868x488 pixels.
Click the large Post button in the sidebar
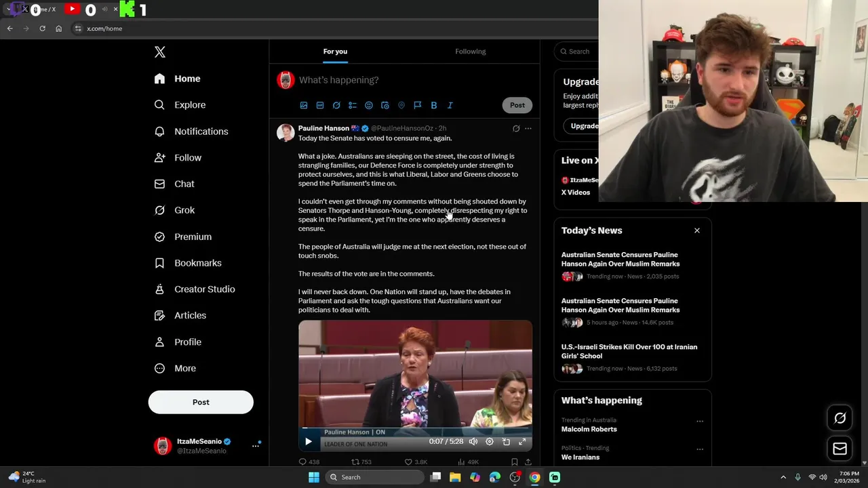tap(201, 402)
